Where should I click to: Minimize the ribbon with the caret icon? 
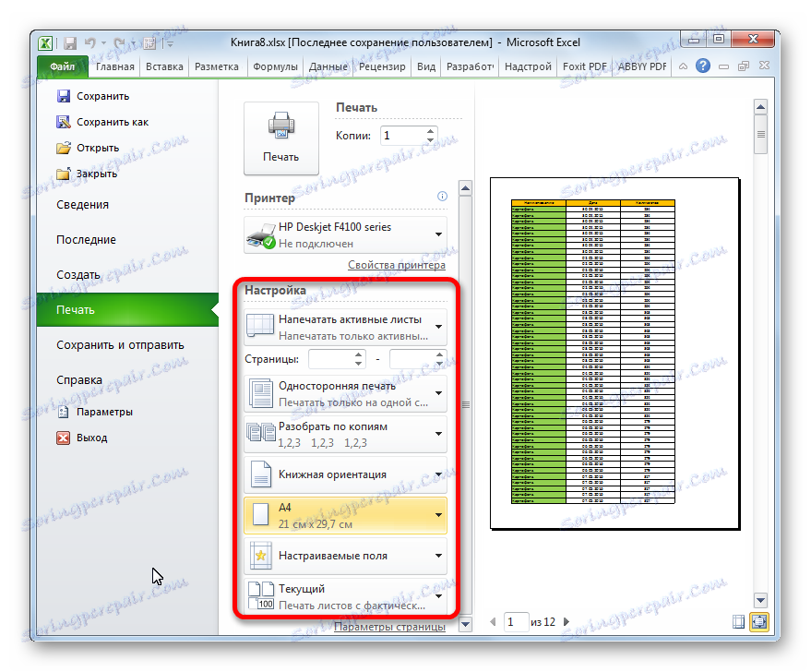tap(683, 66)
